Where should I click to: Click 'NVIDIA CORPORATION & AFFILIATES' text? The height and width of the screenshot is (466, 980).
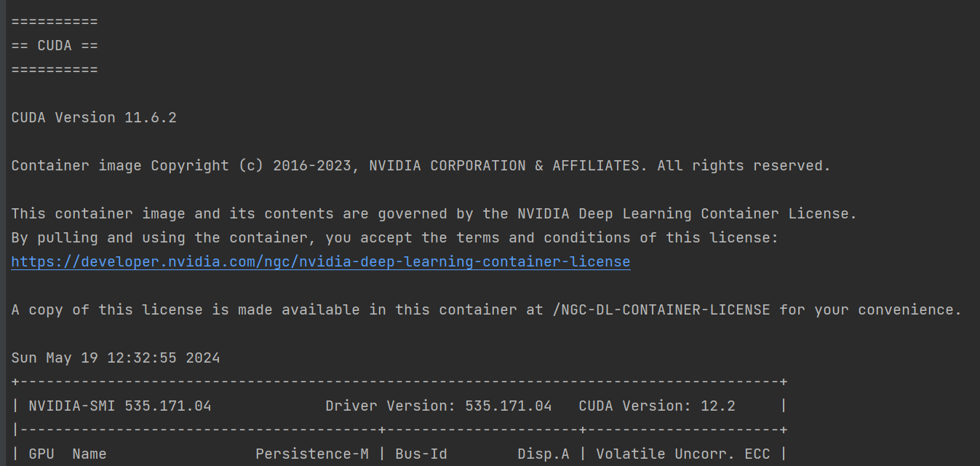point(507,165)
